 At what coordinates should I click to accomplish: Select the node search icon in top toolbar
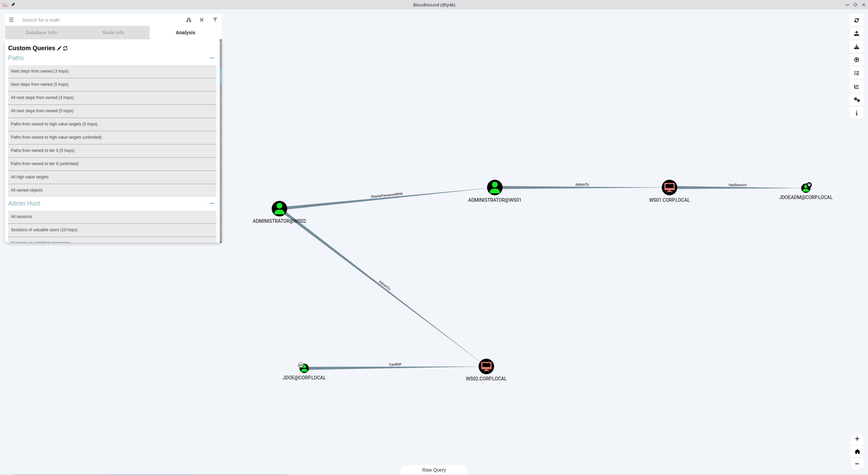[x=188, y=20]
